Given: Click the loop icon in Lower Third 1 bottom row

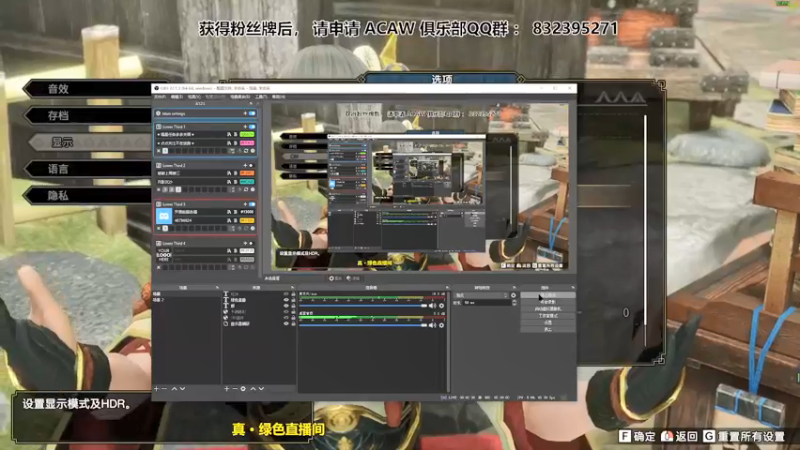Looking at the screenshot, I should click(x=246, y=151).
